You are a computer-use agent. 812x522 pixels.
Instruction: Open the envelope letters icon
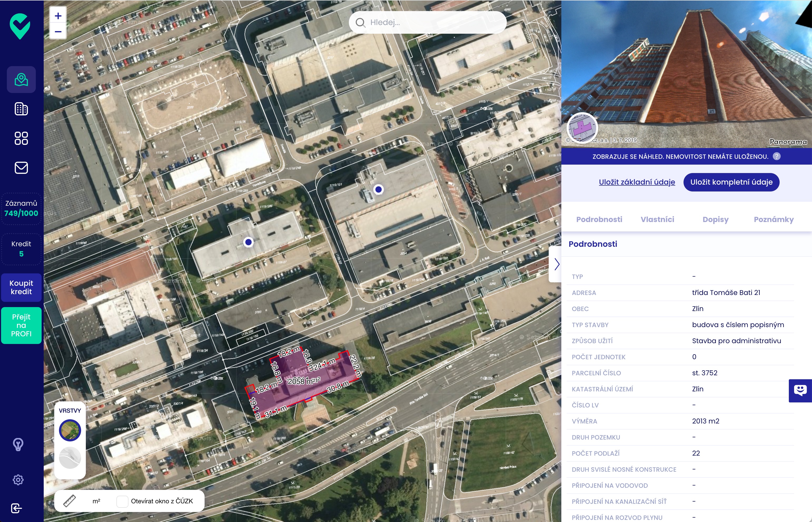click(21, 168)
